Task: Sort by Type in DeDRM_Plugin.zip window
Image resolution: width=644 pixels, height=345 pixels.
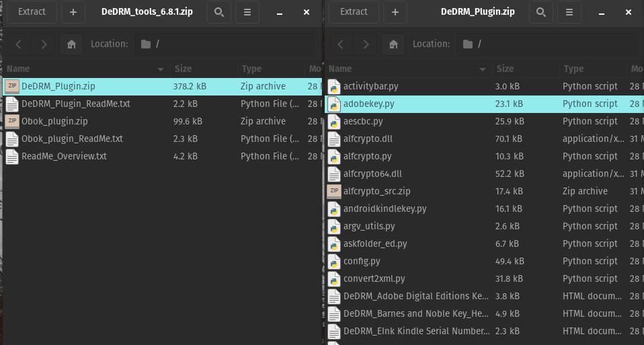Action: click(593, 69)
